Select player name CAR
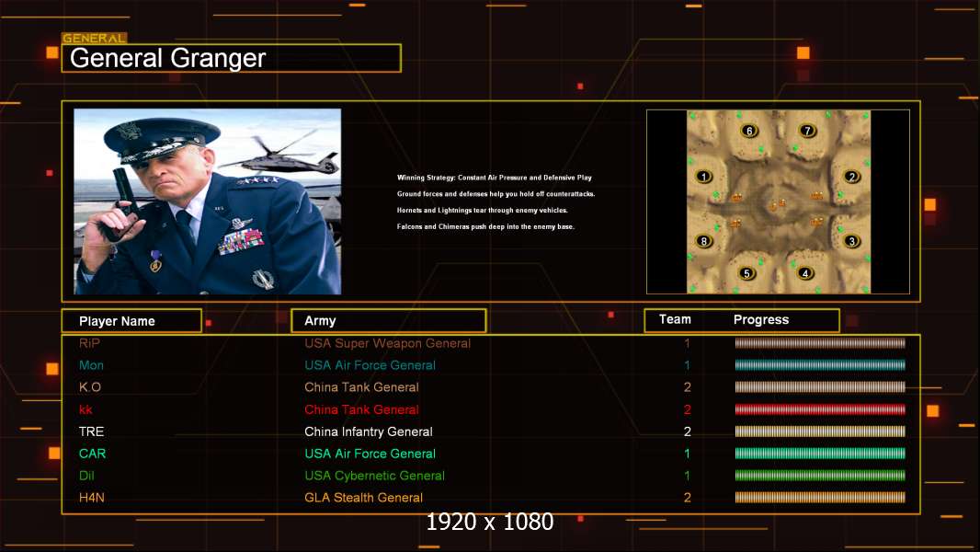The image size is (980, 552). [x=93, y=454]
